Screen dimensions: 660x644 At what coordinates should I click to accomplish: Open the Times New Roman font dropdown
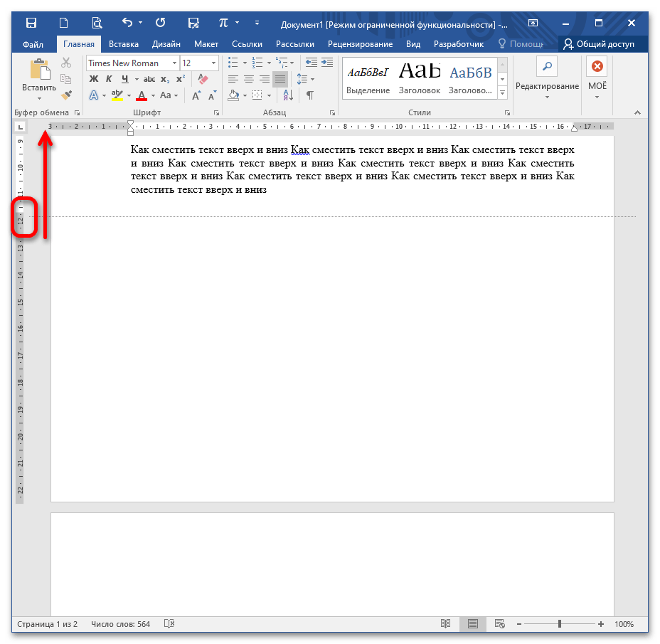[x=174, y=63]
